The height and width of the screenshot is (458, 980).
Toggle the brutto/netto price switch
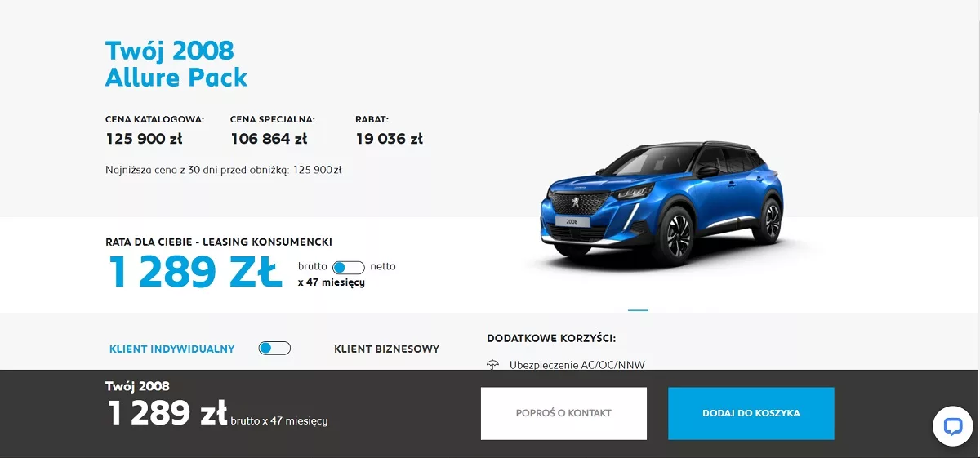point(349,267)
